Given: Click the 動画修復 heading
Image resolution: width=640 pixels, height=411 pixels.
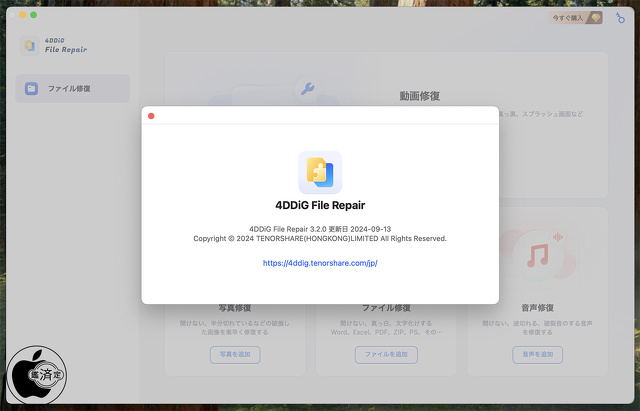Looking at the screenshot, I should coord(420,96).
